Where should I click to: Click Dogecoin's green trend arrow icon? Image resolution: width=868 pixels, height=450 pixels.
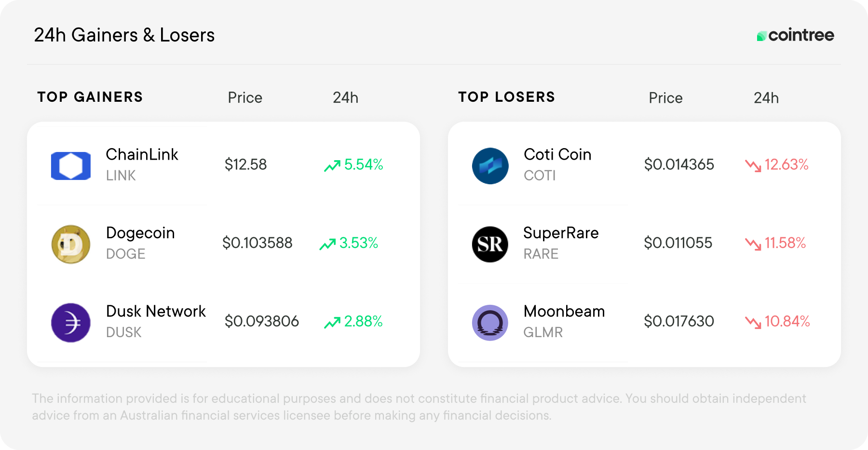[x=327, y=244]
